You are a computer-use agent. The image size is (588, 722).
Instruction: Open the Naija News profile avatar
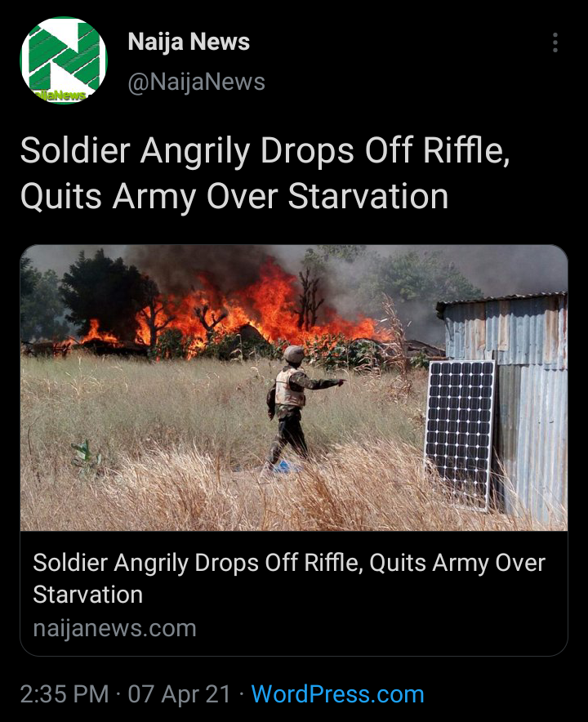tap(64, 60)
